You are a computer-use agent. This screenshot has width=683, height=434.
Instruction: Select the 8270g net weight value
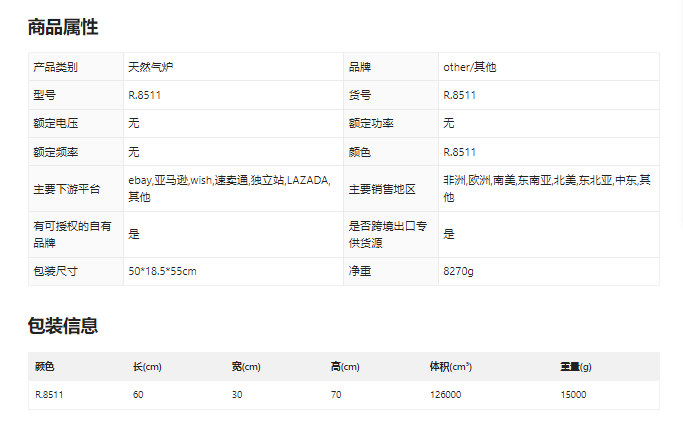(x=458, y=271)
